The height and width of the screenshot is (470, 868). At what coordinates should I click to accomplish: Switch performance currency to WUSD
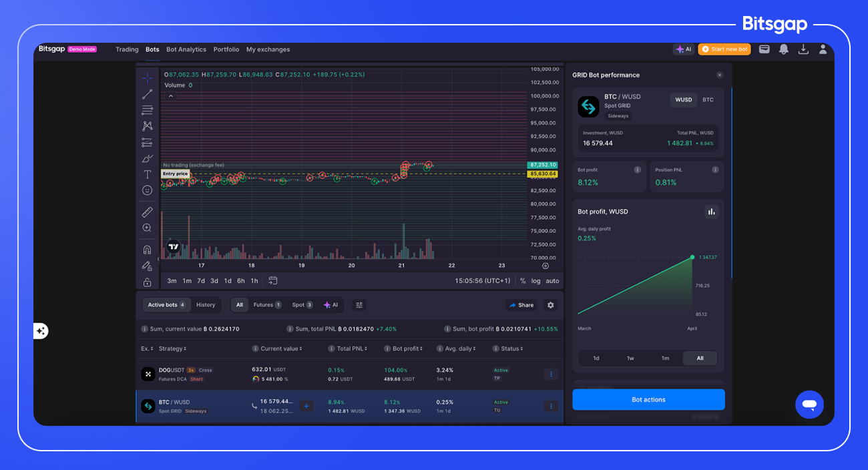tap(684, 100)
